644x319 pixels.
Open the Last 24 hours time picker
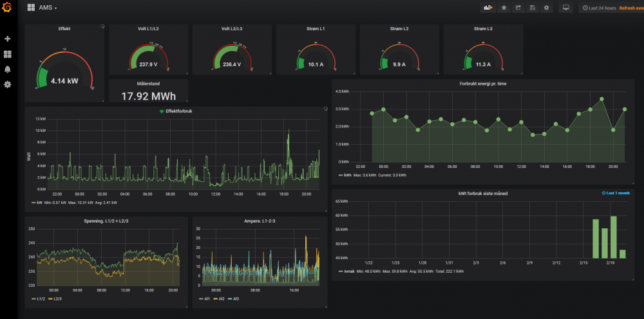click(599, 8)
